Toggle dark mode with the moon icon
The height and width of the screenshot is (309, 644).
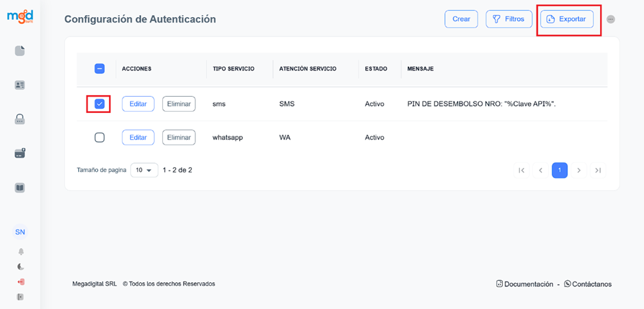[21, 267]
